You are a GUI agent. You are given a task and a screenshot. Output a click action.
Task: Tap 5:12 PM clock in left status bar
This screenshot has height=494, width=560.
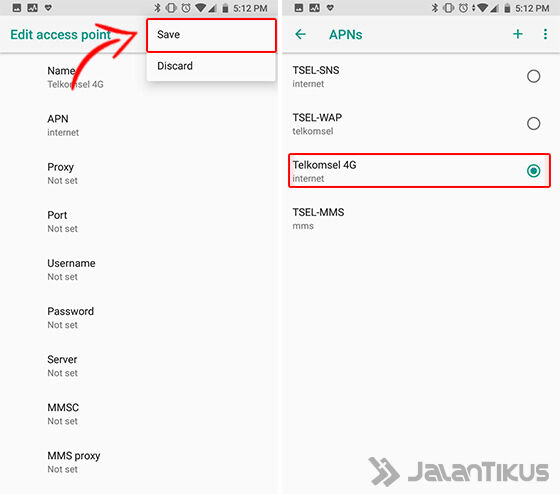(250, 8)
